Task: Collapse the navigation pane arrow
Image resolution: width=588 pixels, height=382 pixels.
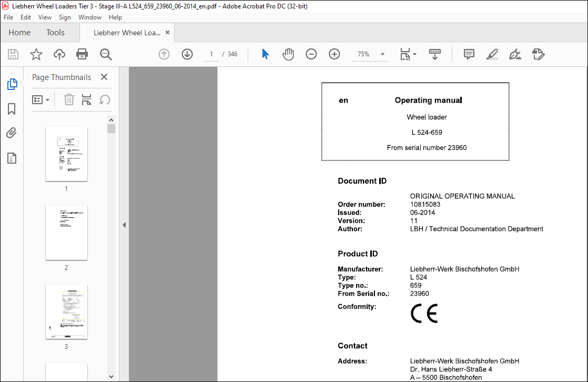Action: tap(124, 225)
